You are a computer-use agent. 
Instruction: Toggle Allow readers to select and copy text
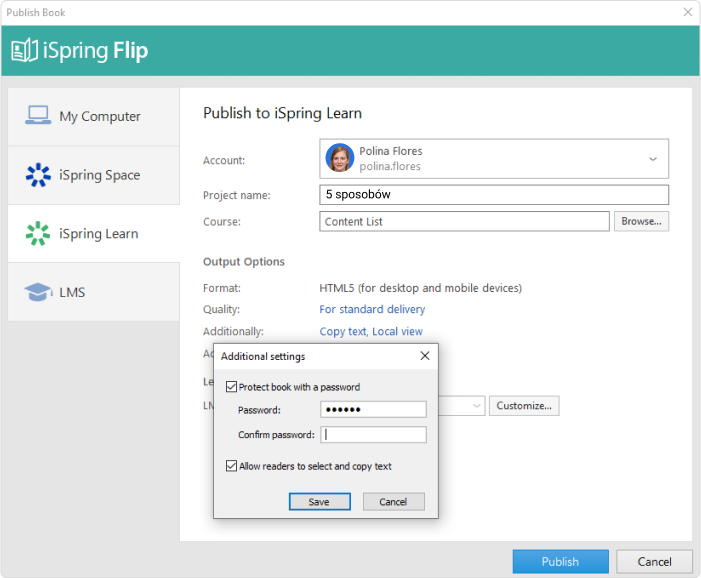pos(231,466)
